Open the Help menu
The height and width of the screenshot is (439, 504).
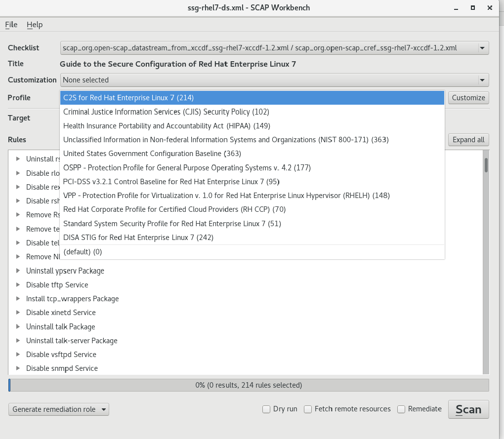35,25
